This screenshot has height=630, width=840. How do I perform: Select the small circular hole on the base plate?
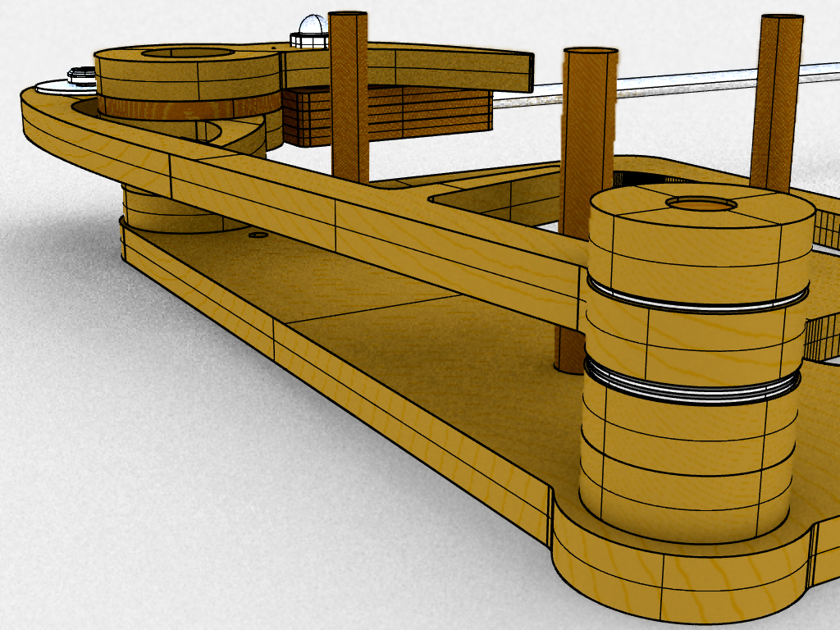pos(258,235)
